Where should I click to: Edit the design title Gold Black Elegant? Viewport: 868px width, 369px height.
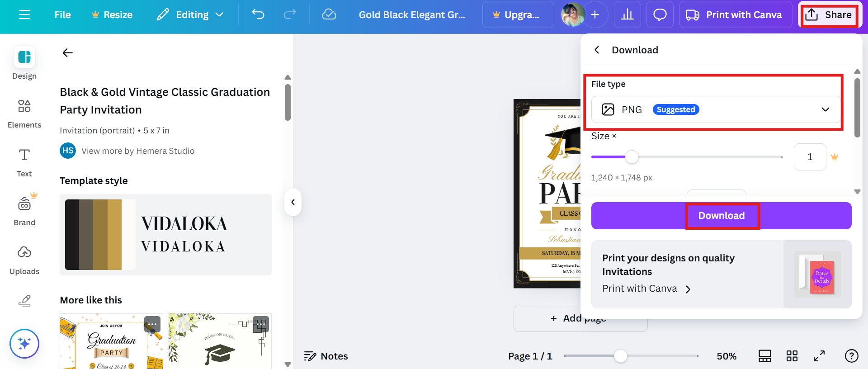click(x=412, y=15)
